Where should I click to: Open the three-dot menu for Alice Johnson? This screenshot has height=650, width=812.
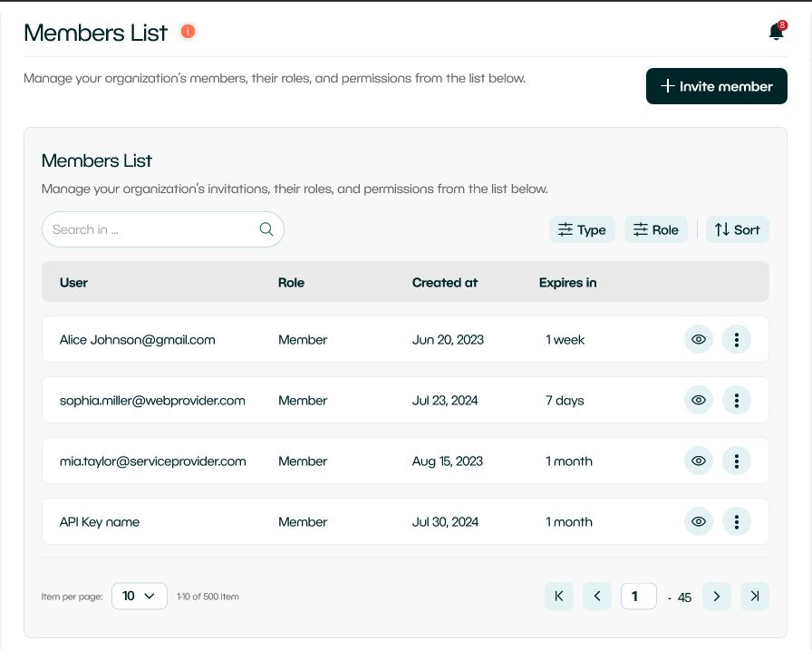pos(737,340)
